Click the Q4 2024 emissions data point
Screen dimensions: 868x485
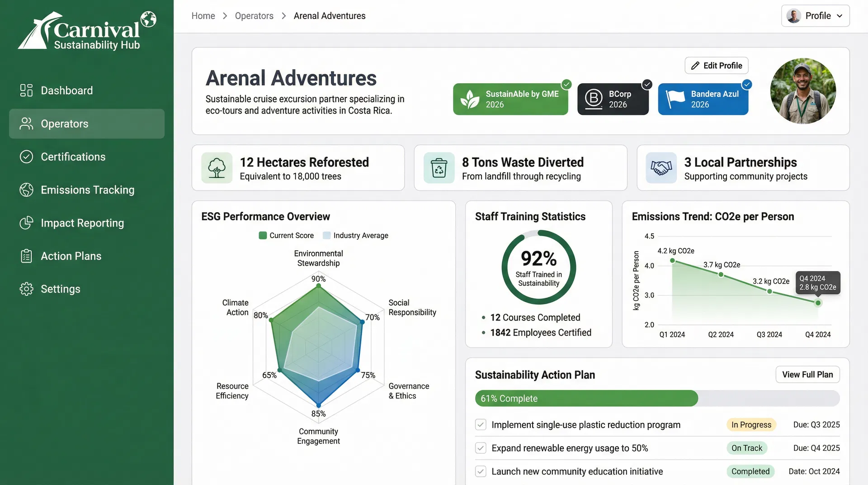818,303
